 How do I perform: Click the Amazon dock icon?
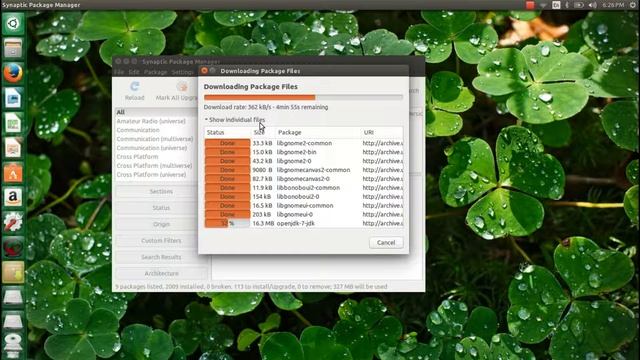13,198
